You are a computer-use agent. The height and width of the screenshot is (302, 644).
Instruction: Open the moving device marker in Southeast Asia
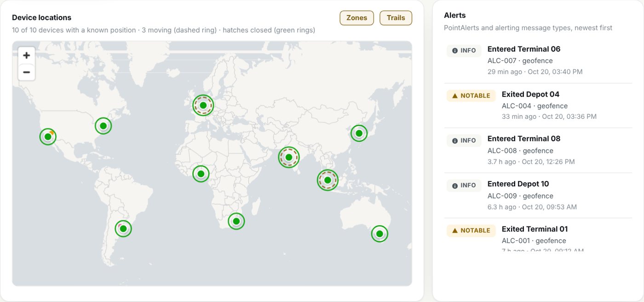[328, 180]
